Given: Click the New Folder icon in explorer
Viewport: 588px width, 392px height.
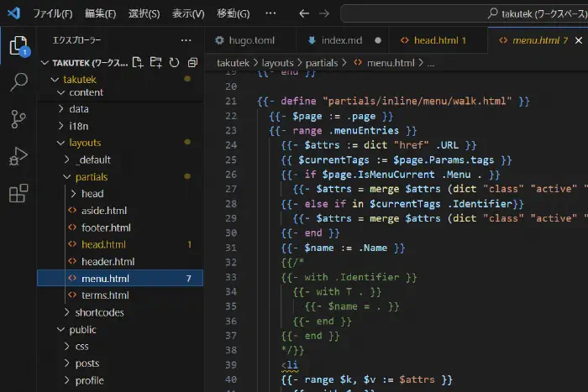Looking at the screenshot, I should click(156, 62).
